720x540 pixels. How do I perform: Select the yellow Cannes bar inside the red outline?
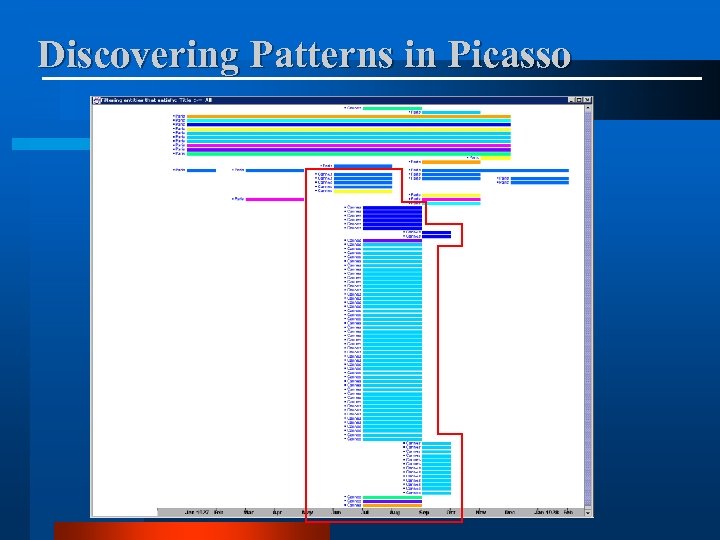pyautogui.click(x=363, y=191)
